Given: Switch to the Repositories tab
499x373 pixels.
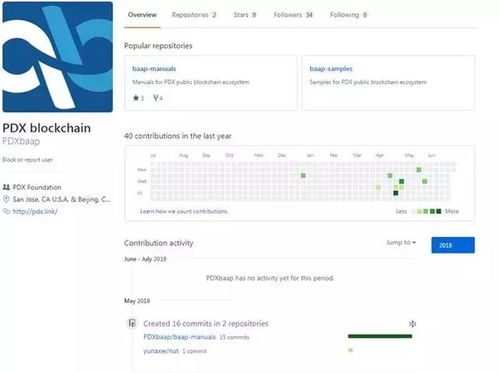Looking at the screenshot, I should [194, 15].
